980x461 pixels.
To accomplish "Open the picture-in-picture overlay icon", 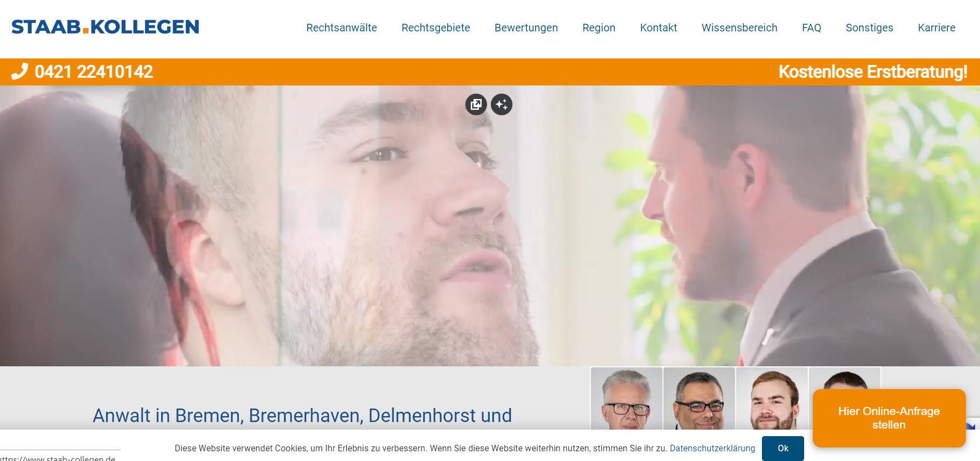I will tap(476, 104).
